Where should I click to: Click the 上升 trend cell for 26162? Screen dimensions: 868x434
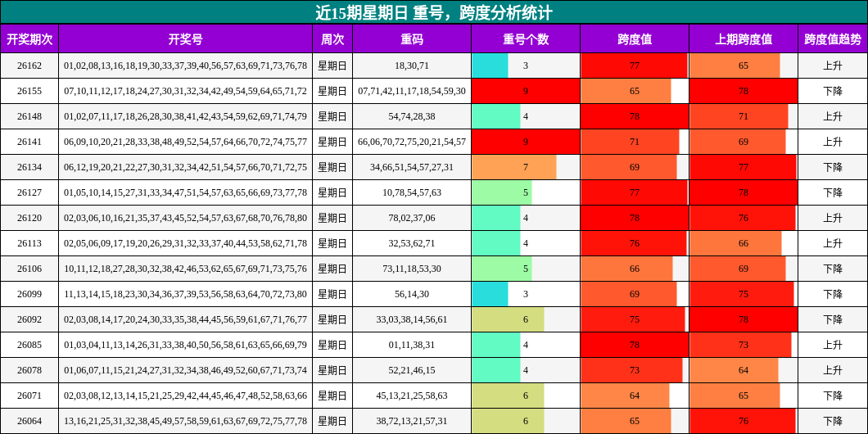833,66
